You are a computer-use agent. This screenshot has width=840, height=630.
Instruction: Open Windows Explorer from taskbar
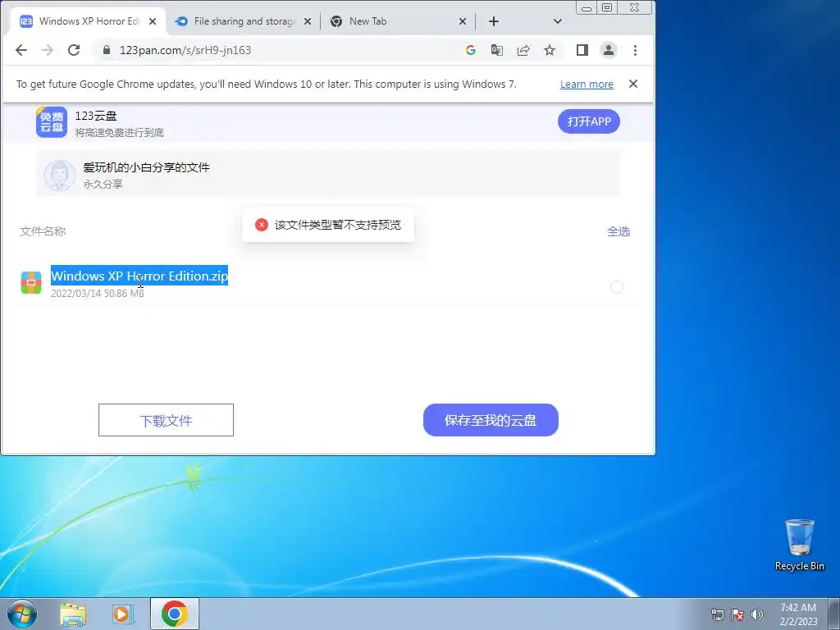(73, 614)
